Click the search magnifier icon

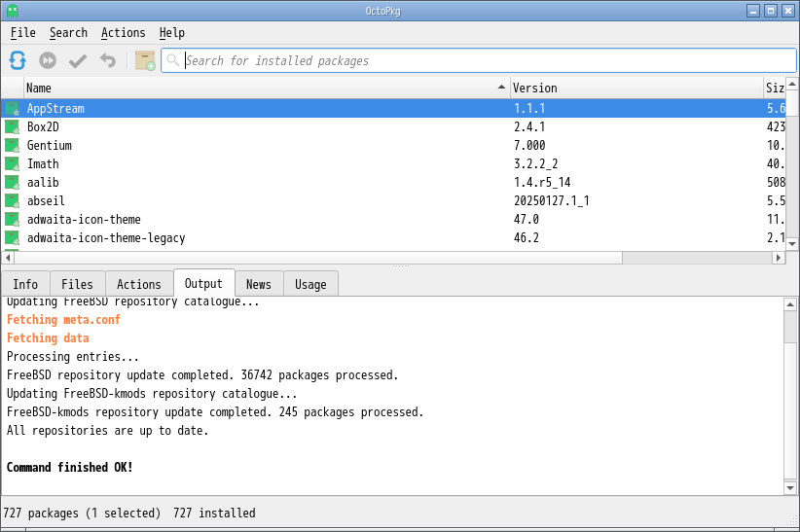(173, 60)
